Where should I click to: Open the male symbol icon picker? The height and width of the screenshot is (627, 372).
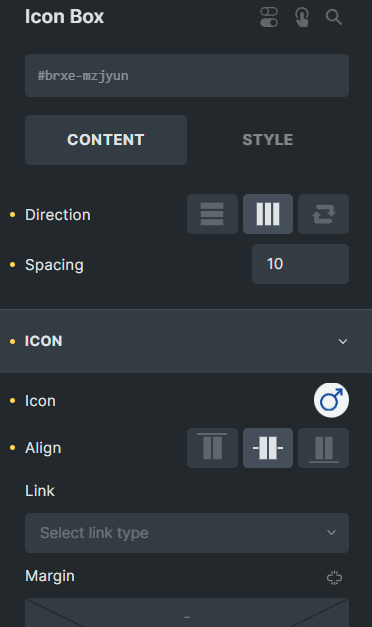(331, 400)
